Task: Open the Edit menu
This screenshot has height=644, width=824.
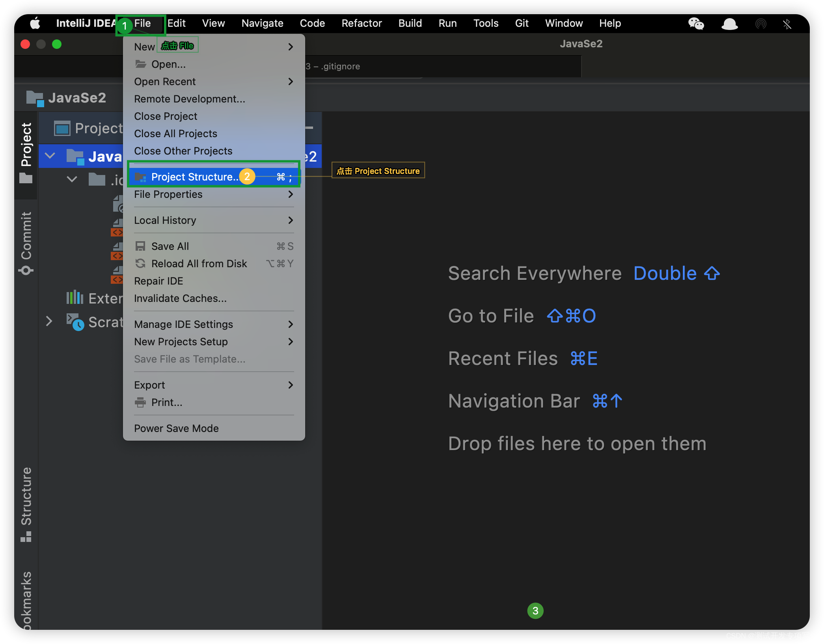Action: [176, 23]
